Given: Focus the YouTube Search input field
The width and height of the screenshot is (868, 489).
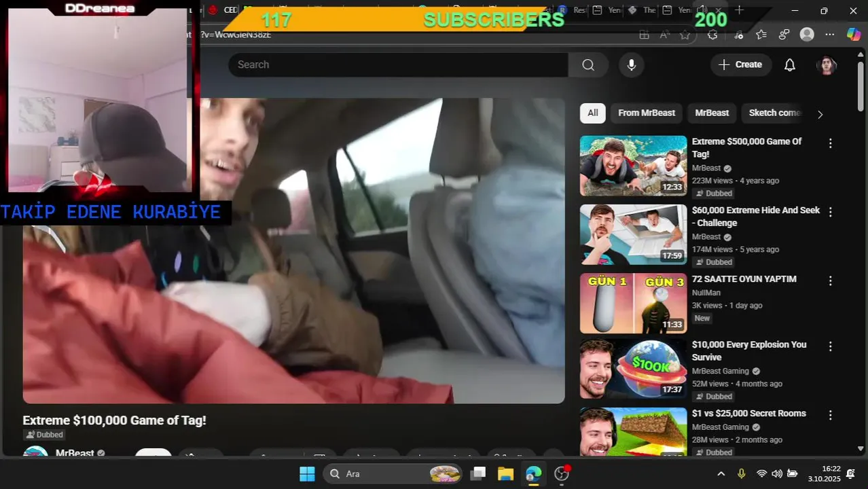Looking at the screenshot, I should 398,65.
